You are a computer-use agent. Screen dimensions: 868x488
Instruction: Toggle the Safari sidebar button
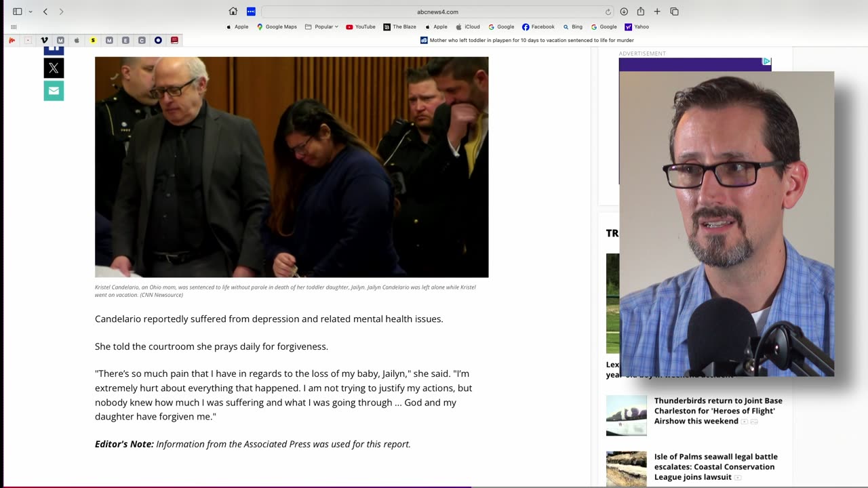18,12
